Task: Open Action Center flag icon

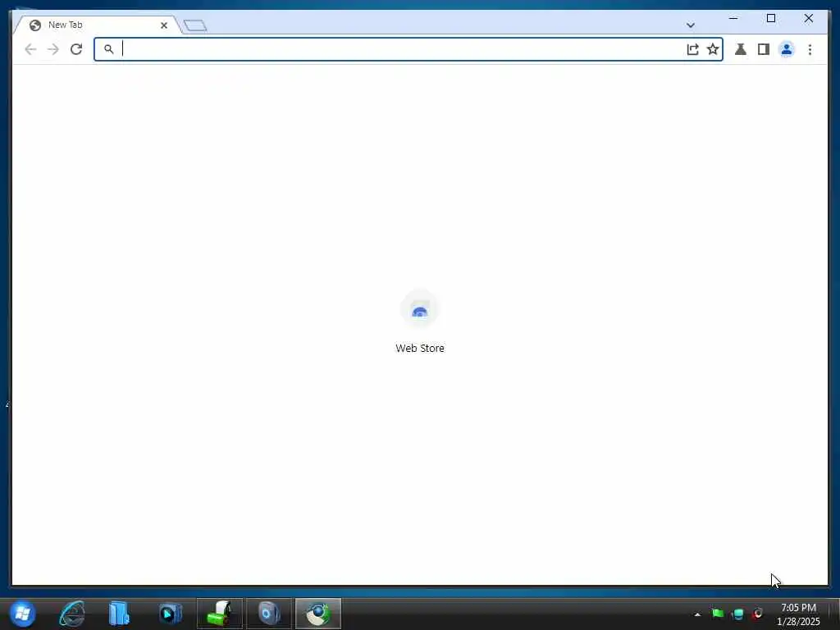Action: [x=718, y=614]
